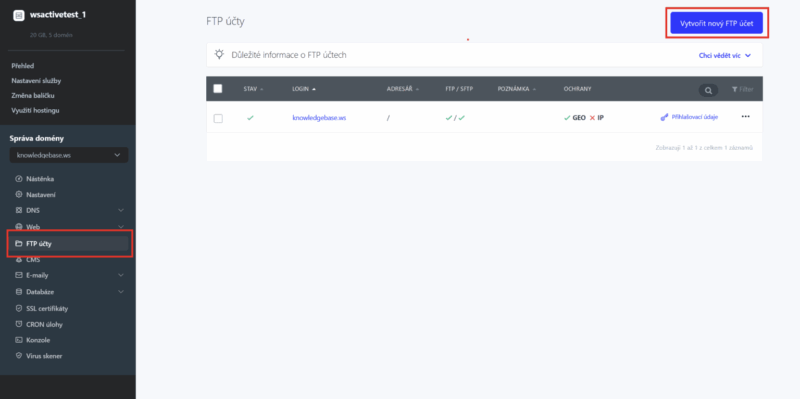
Task: Click the E-maily envelope icon
Action: (x=19, y=275)
